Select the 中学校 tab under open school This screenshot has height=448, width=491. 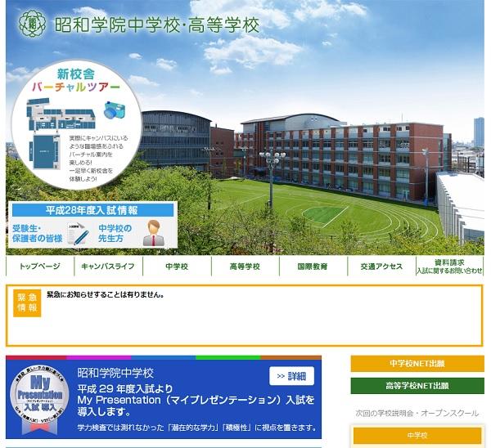pos(417,436)
